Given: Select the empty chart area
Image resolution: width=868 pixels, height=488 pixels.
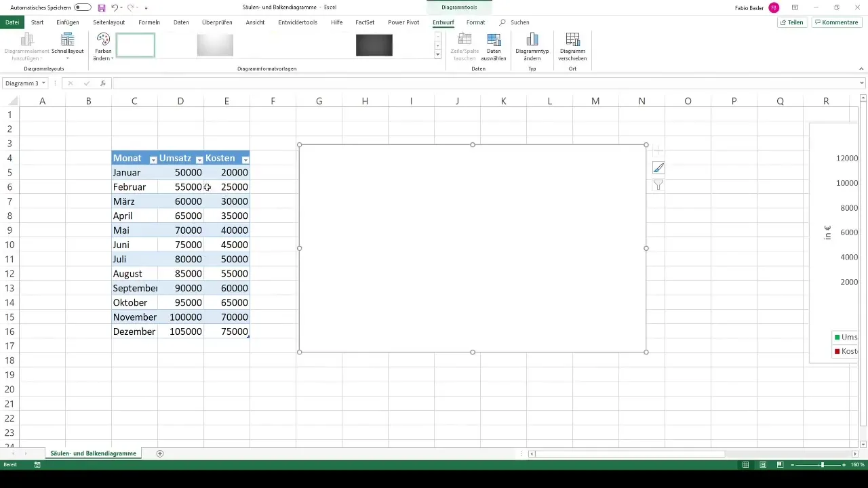Looking at the screenshot, I should coord(473,248).
